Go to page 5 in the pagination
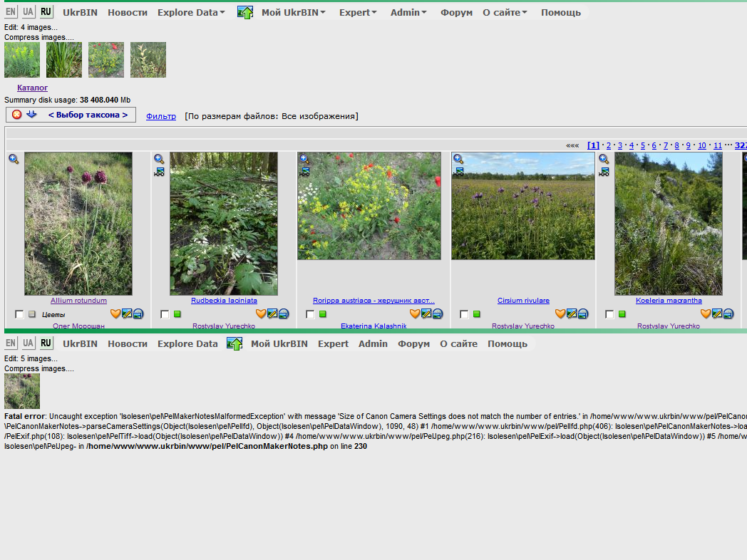This screenshot has height=560, width=747. 642,145
